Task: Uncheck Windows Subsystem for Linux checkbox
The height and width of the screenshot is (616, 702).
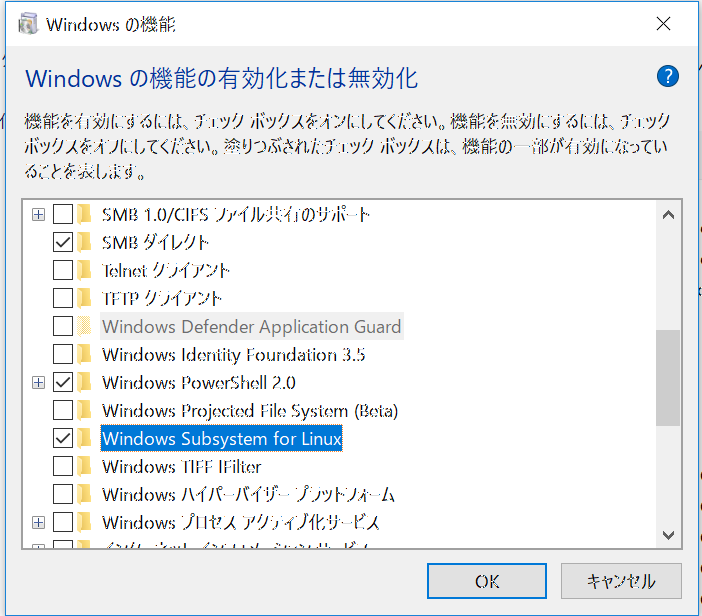Action: click(x=63, y=438)
